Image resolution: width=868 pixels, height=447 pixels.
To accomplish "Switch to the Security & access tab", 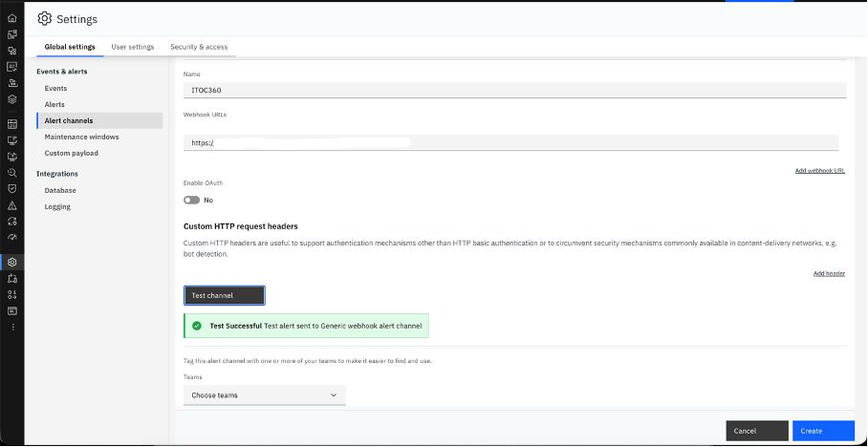I will point(199,47).
